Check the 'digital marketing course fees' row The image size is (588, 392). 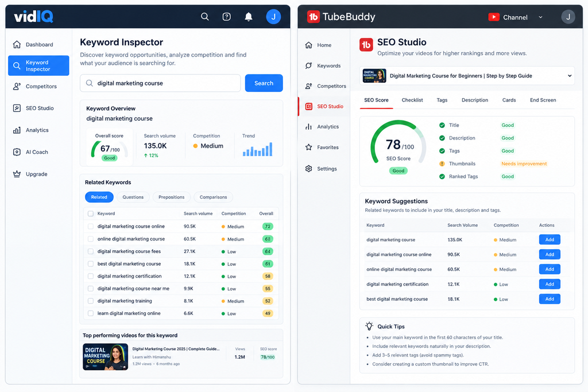[x=90, y=251]
